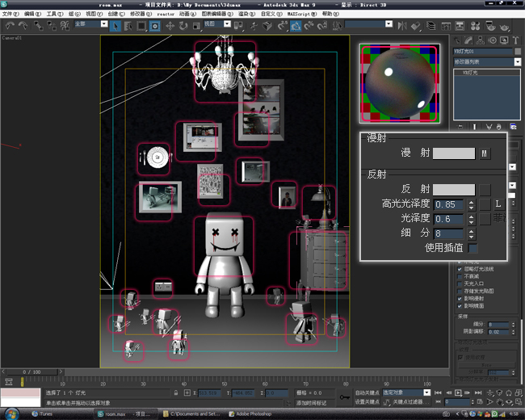Pick the Rectangular Selection Region tool
The image size is (525, 420).
pyautogui.click(x=141, y=26)
